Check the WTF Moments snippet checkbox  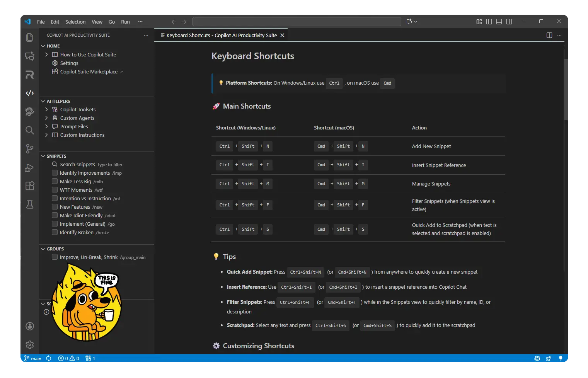tap(55, 190)
